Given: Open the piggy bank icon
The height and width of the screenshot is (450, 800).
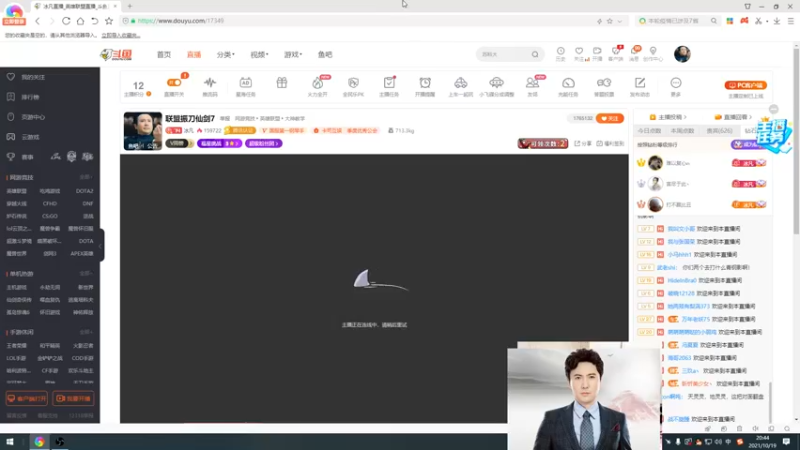Looking at the screenshot, I should click(604, 83).
